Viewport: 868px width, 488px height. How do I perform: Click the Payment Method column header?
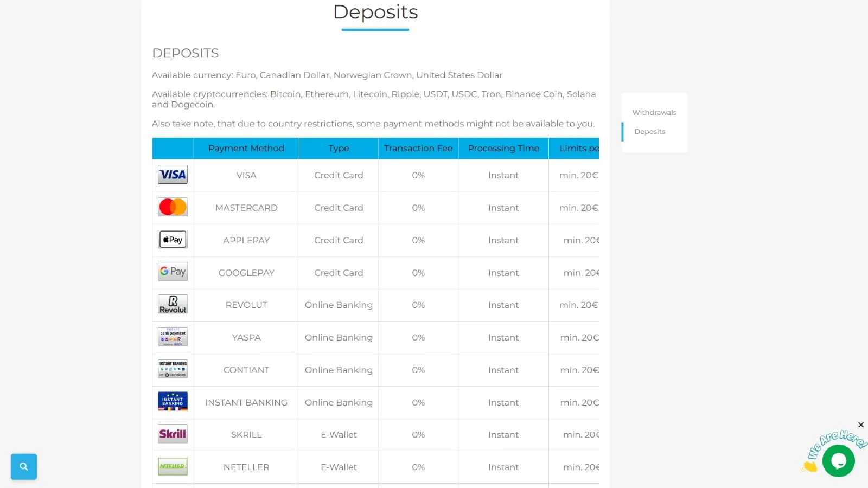click(x=246, y=148)
